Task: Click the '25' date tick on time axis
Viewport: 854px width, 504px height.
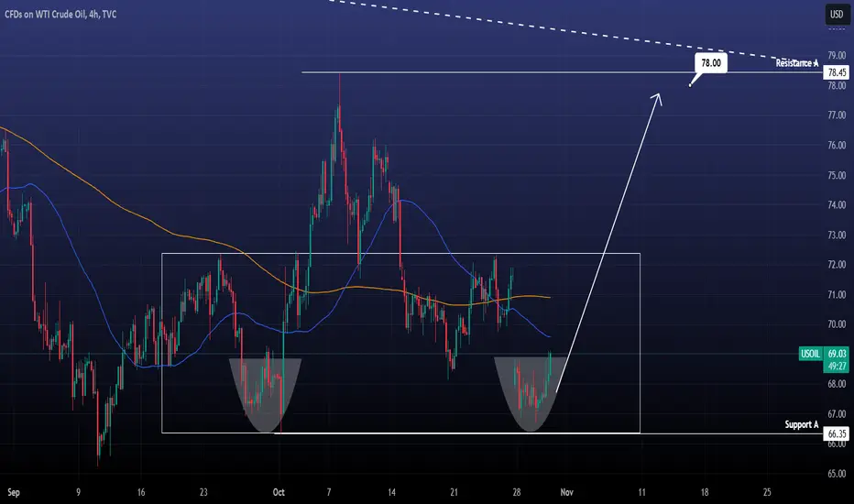Action: [x=767, y=493]
